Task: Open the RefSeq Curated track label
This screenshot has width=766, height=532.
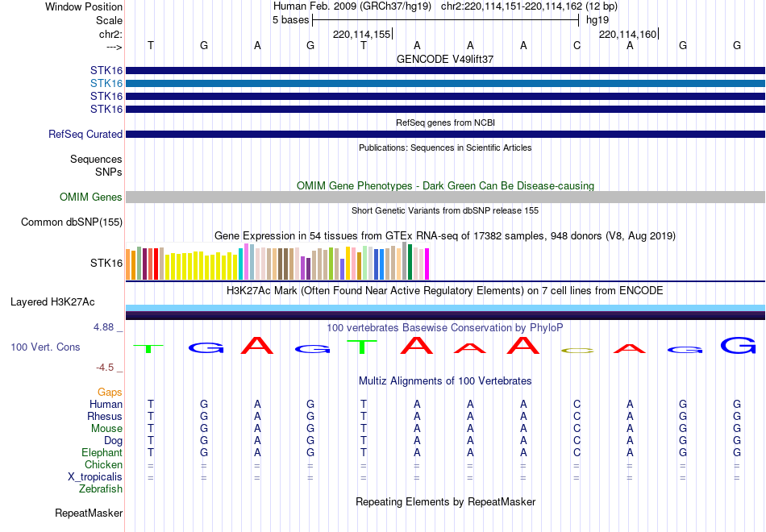Action: click(85, 134)
